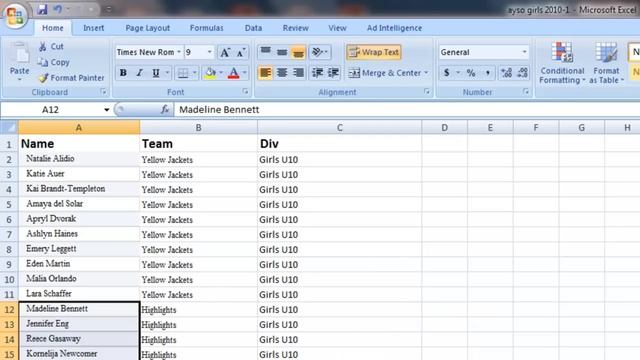Toggle italic formatting
This screenshot has height=360, width=640.
(x=139, y=73)
